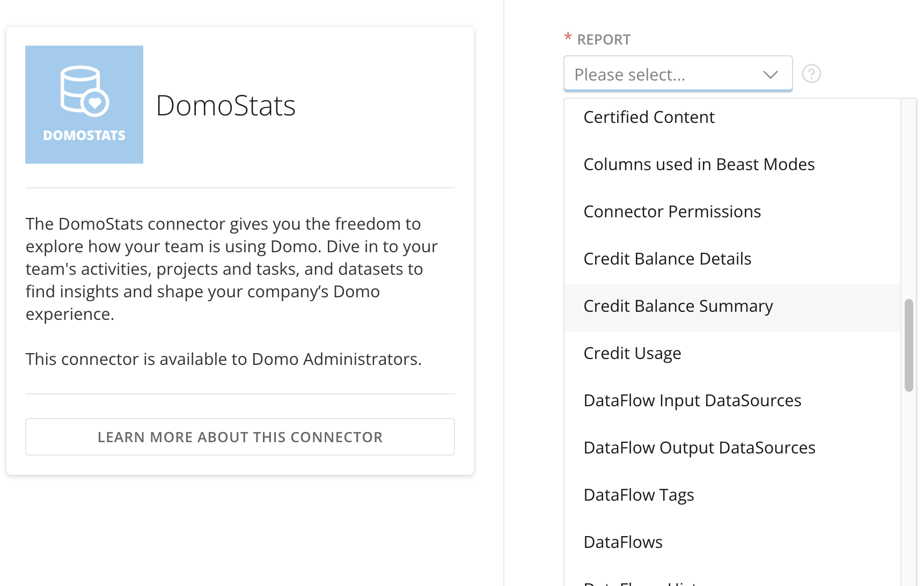Screen dimensions: 924x586
Task: Select the highlighted Credit Balance Summary option
Action: click(678, 306)
